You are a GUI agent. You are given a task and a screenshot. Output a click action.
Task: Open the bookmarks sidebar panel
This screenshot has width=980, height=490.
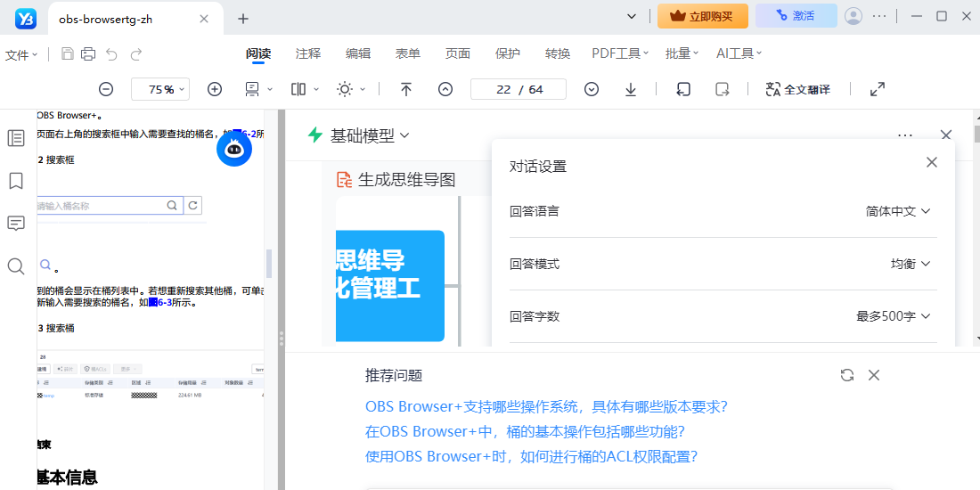click(x=16, y=181)
